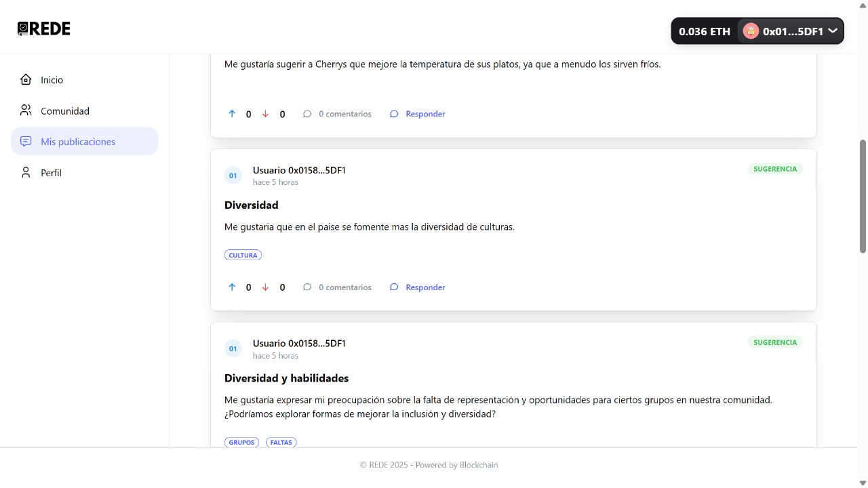Select the GRUPOS tag
Image resolution: width=868 pixels, height=488 pixels.
tap(241, 443)
